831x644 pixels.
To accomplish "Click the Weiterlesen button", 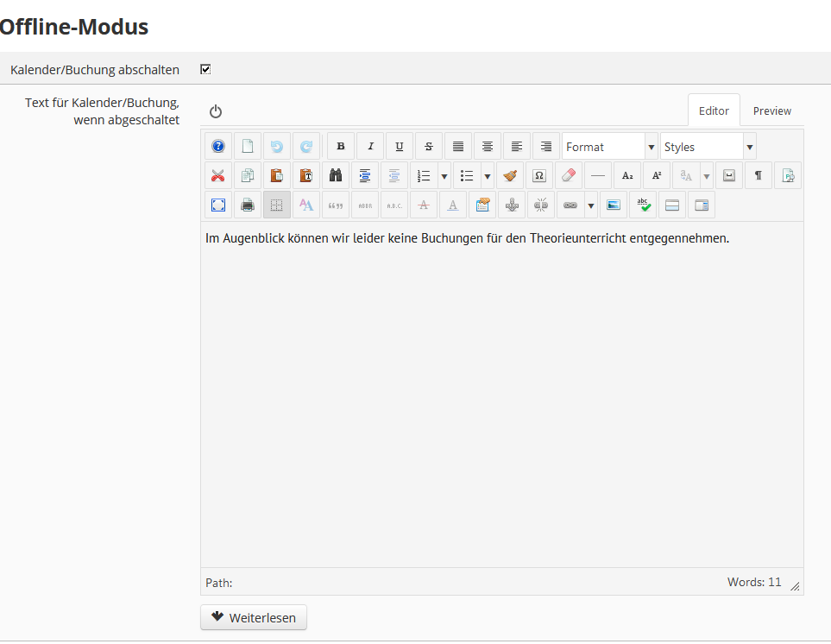I will coord(254,618).
